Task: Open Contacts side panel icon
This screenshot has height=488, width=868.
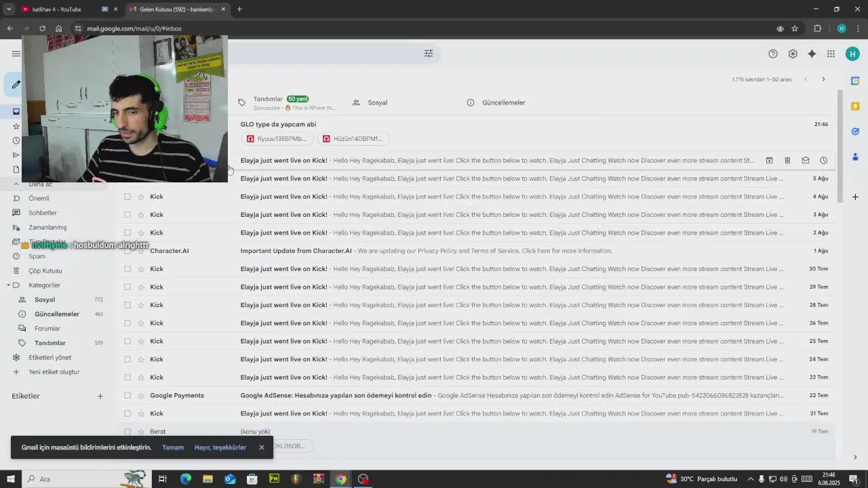Action: click(x=855, y=157)
